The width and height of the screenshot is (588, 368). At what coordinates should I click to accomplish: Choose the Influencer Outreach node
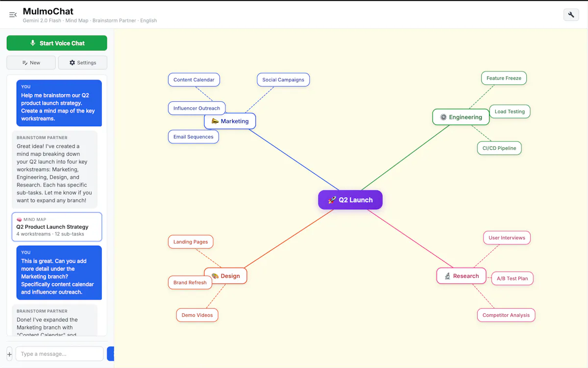(196, 108)
